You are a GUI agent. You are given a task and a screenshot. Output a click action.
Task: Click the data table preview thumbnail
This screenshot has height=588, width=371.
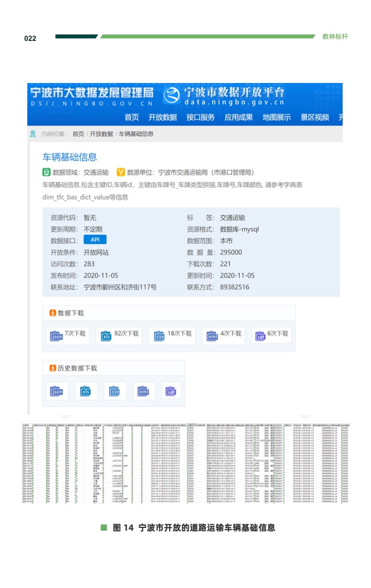pyautogui.click(x=185, y=464)
